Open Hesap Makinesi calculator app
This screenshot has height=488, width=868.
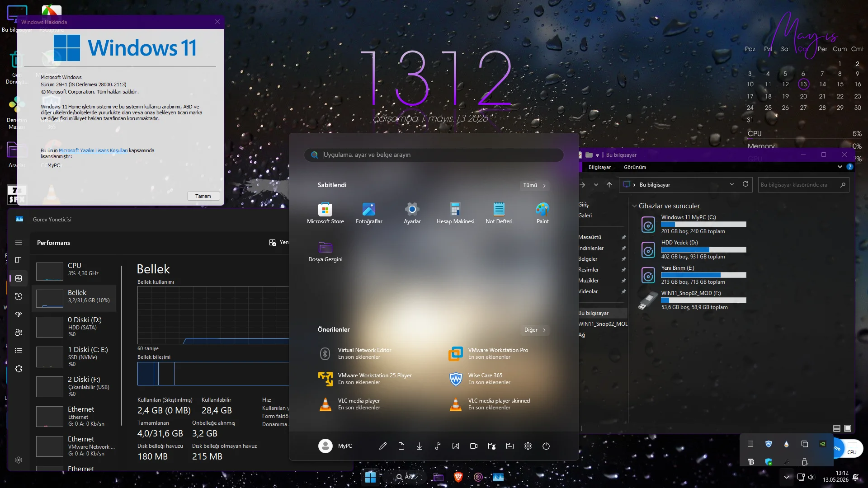click(x=455, y=213)
